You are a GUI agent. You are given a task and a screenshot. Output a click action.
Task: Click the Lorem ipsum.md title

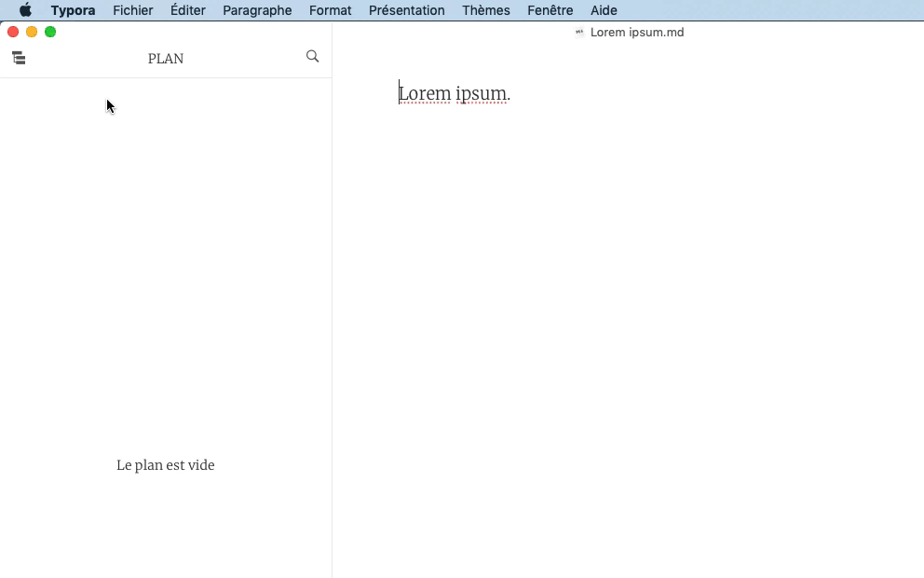[x=638, y=32]
